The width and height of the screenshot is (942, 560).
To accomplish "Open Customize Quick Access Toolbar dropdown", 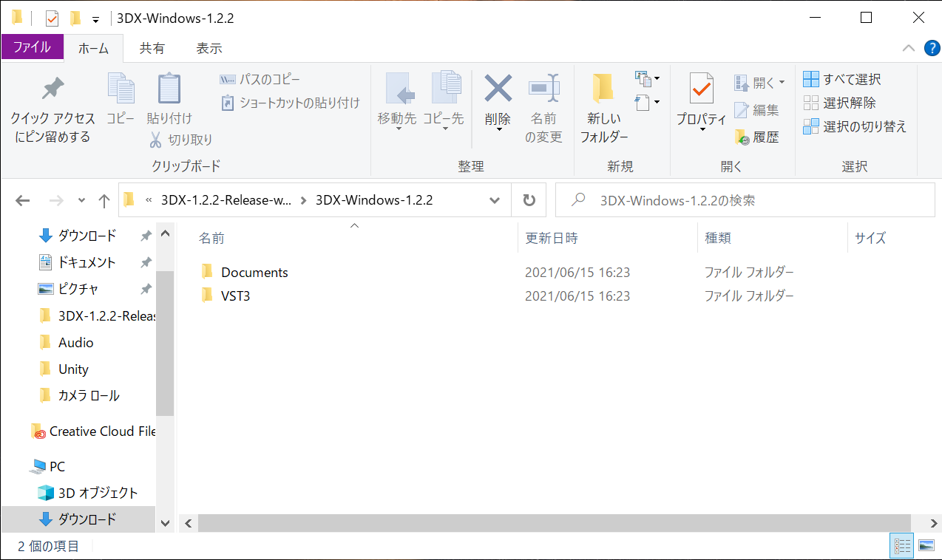I will point(95,19).
